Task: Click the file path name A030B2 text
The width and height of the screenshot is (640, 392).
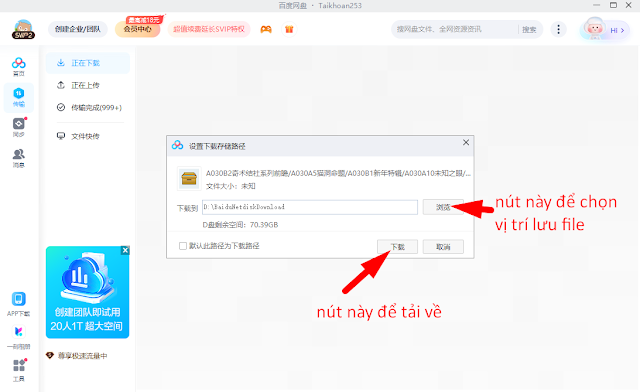Action: [x=338, y=174]
